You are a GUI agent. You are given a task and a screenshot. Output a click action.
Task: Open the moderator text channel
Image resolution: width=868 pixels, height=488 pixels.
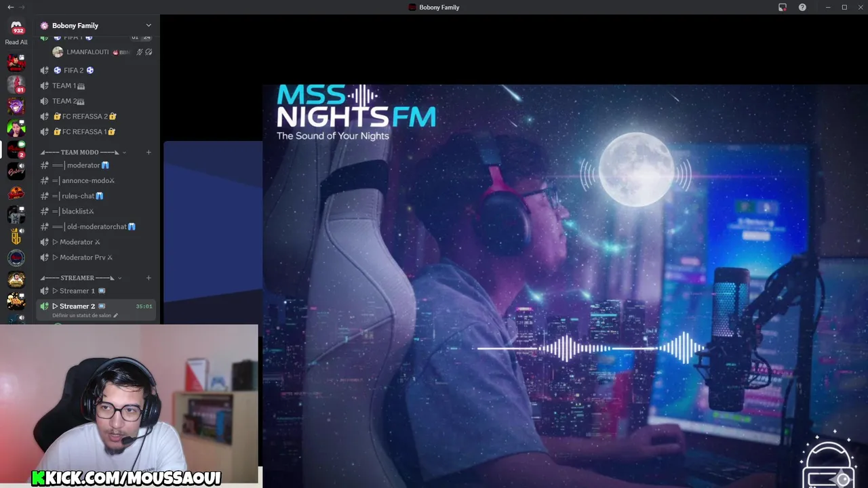point(96,165)
